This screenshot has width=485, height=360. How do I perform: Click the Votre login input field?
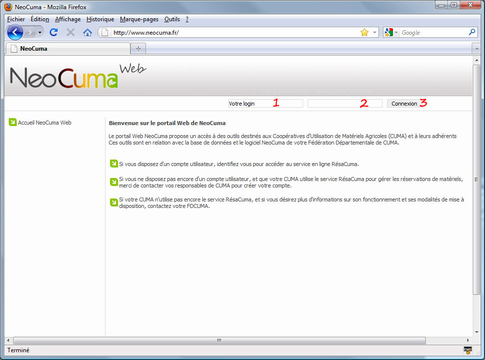click(265, 104)
